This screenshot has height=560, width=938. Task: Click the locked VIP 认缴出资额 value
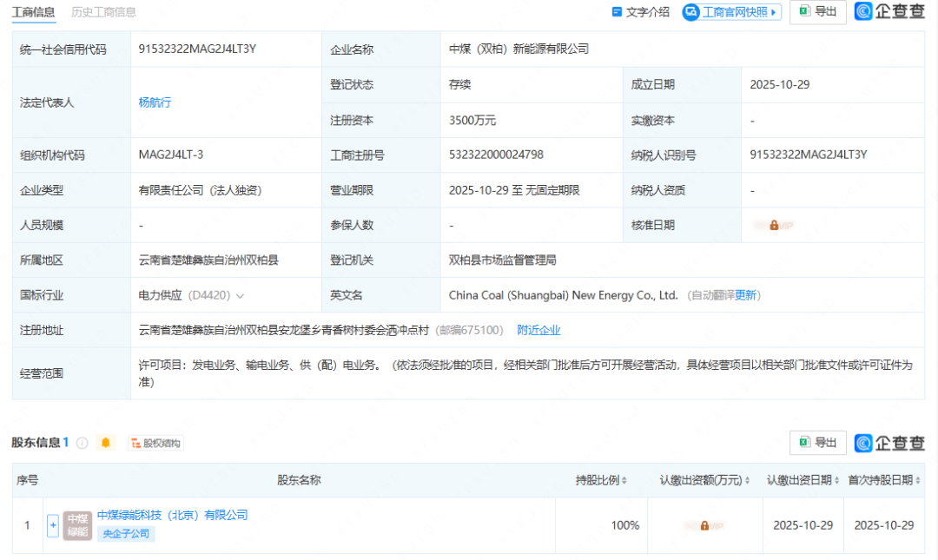pos(704,525)
